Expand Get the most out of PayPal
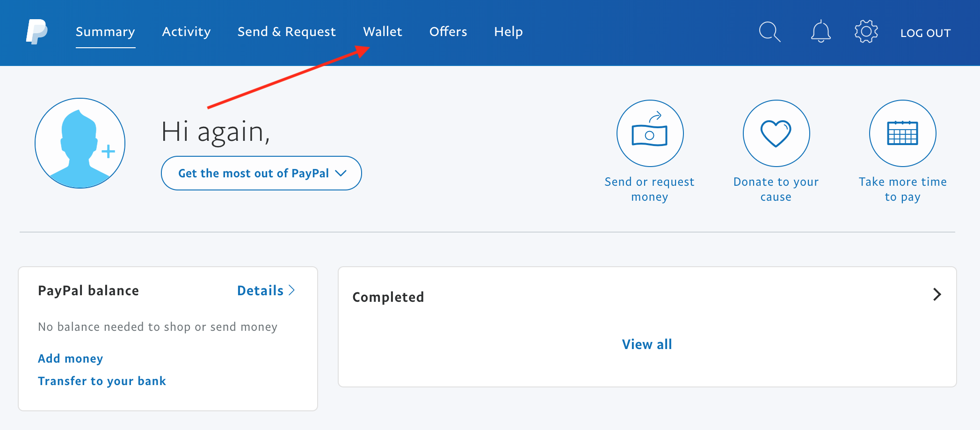This screenshot has width=980, height=430. coord(261,173)
